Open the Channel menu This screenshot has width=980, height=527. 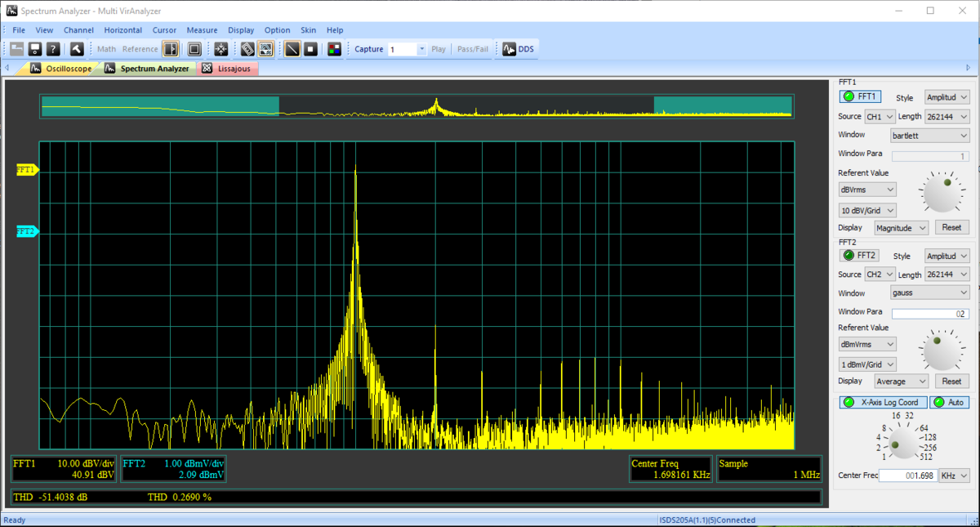pos(79,30)
